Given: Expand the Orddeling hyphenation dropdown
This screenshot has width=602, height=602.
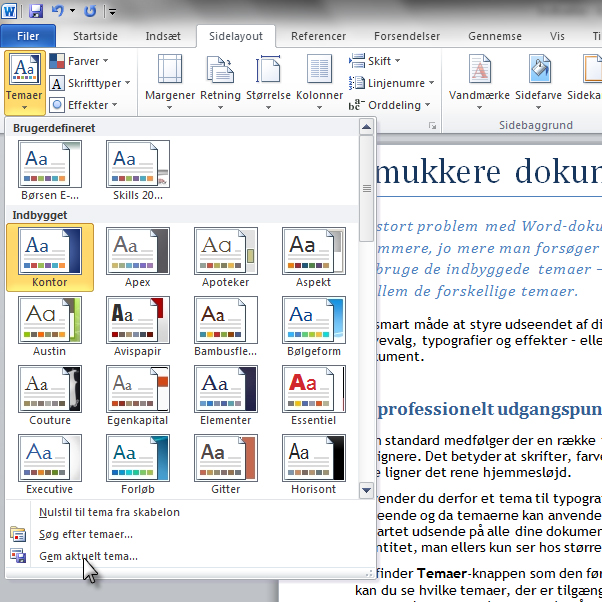Looking at the screenshot, I should point(391,104).
